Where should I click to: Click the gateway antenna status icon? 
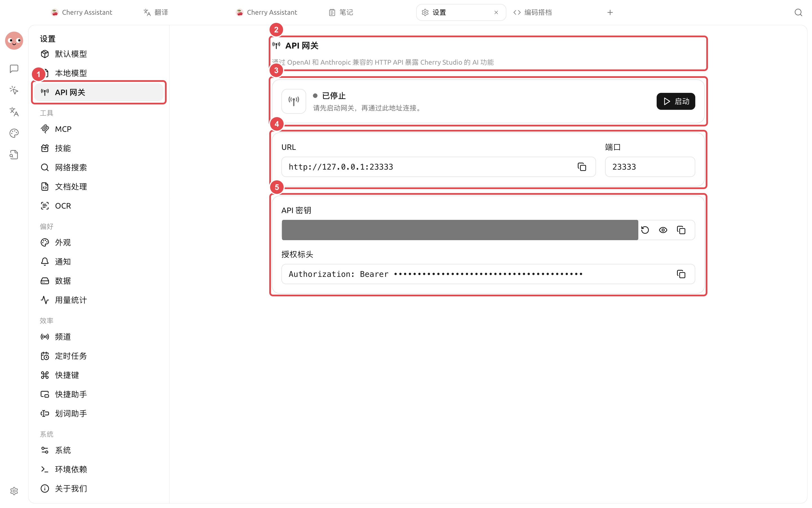tap(294, 102)
